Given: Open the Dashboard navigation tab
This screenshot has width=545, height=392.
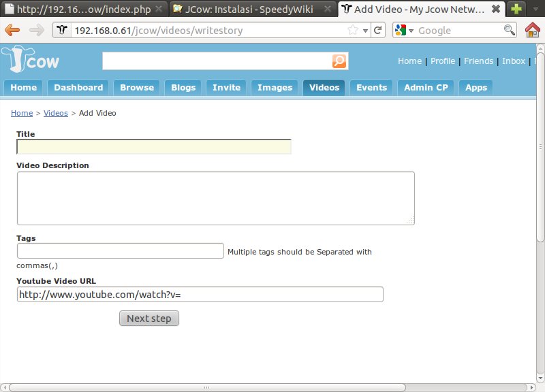Looking at the screenshot, I should pyautogui.click(x=78, y=87).
